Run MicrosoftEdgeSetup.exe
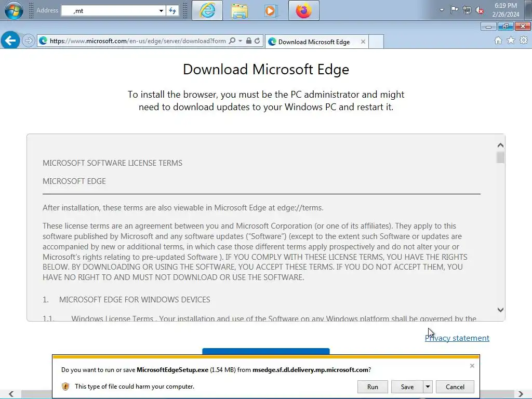The height and width of the screenshot is (399, 532). [373, 387]
